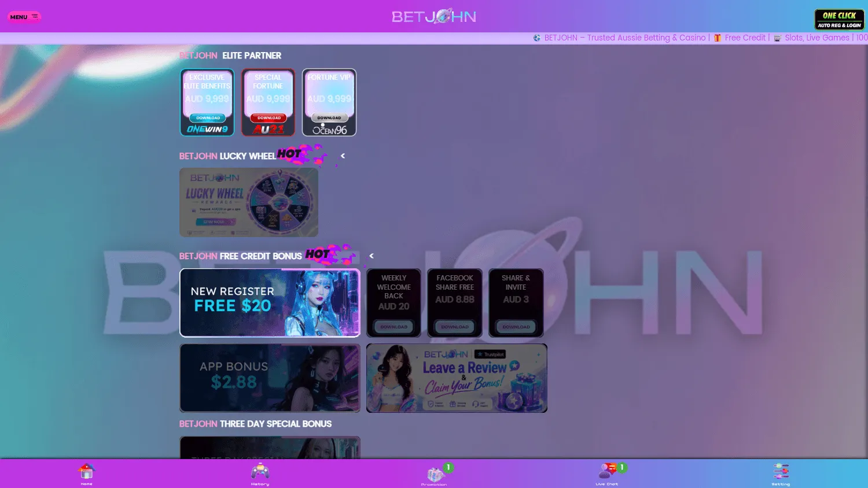
Task: Download the ONEWIN9 partner app
Action: click(208, 118)
